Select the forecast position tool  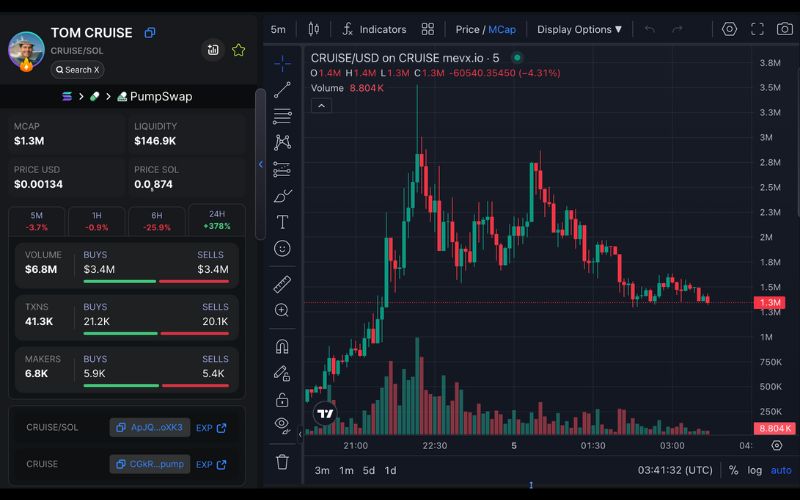282,169
